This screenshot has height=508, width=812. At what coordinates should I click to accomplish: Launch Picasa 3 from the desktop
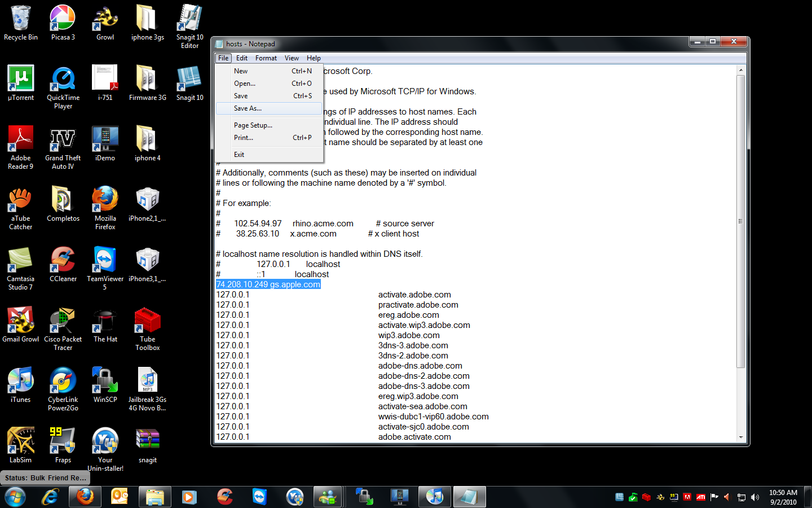click(x=63, y=23)
